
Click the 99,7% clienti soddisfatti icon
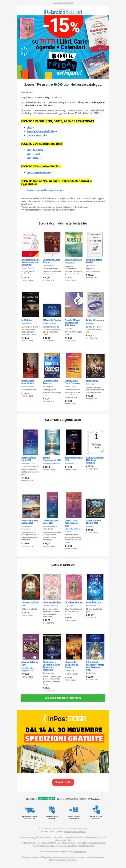coord(96,809)
